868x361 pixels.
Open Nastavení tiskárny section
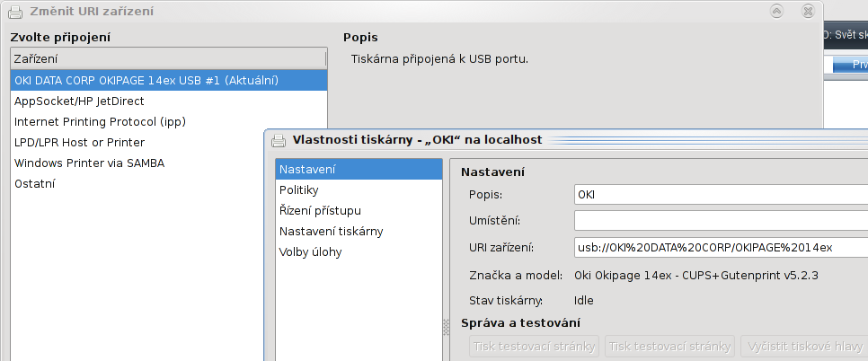[x=359, y=231]
